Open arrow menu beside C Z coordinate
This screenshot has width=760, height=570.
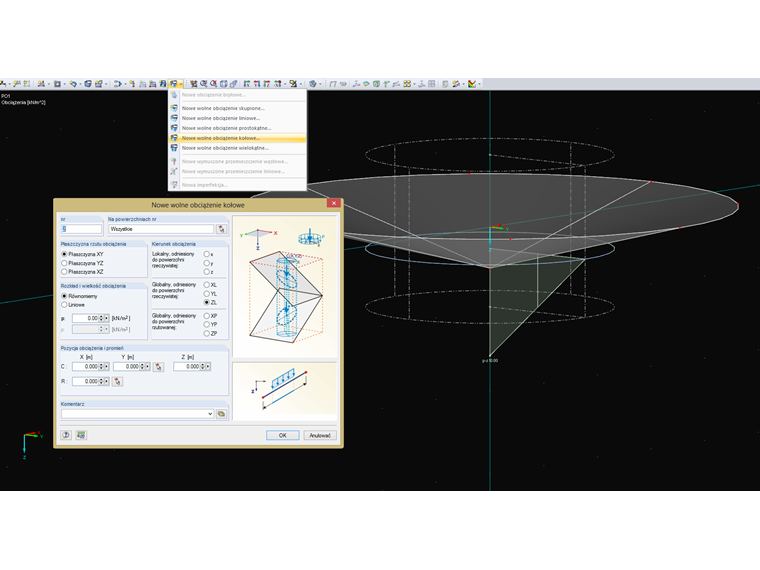point(208,367)
